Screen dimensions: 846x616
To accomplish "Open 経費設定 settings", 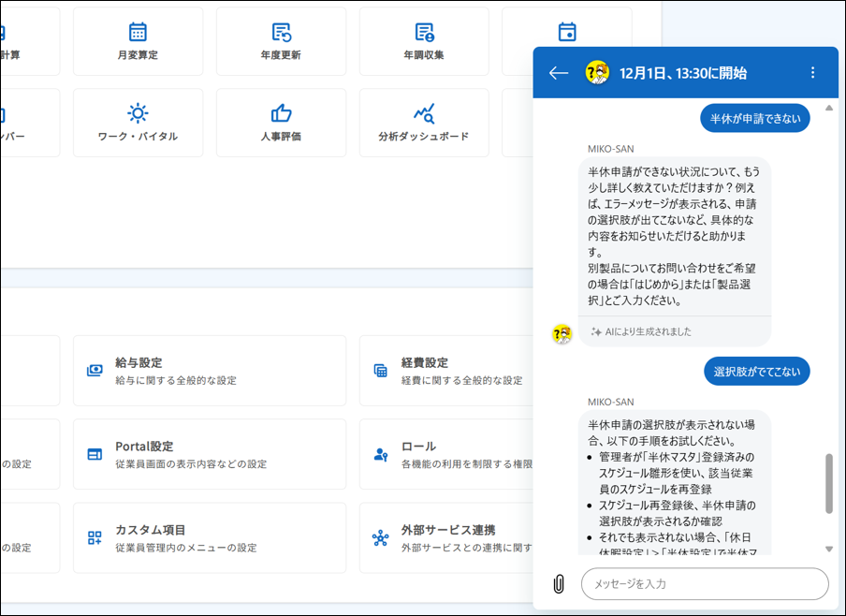I will tap(445, 371).
